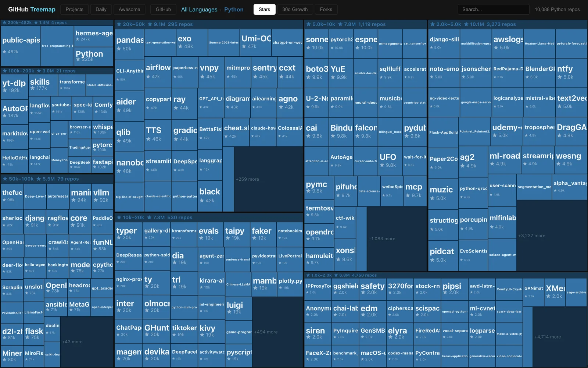This screenshot has height=368, width=588.
Task: Click the GitHub button in the header
Action: point(163,9)
